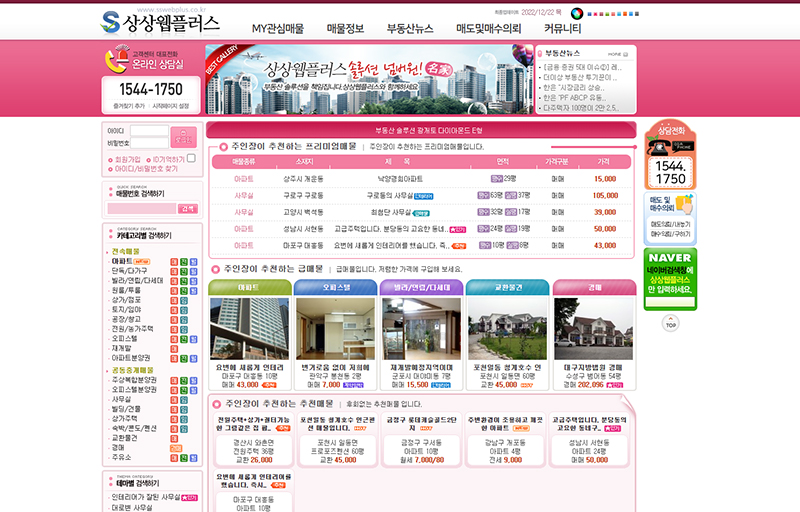
Task: Click green 전세 icon beside 주유소
Action: point(184,458)
